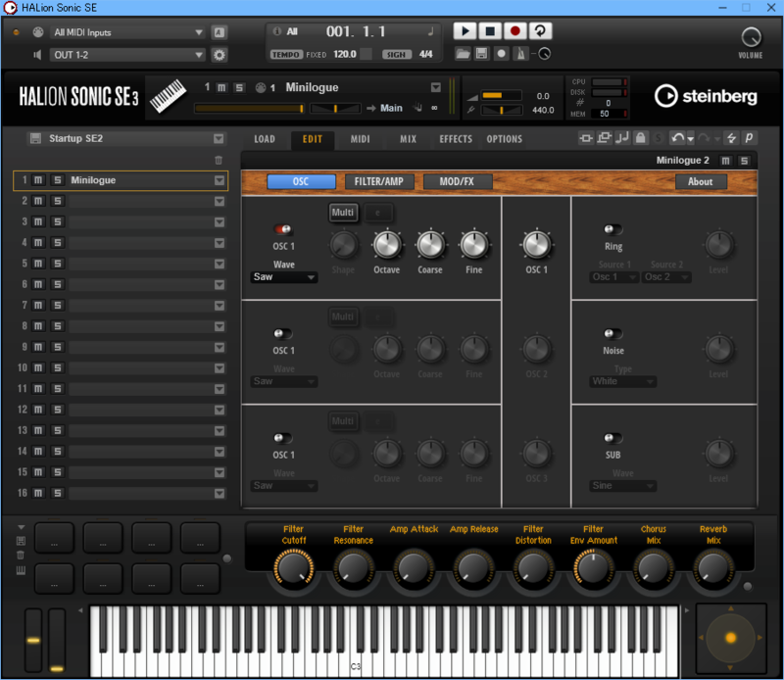This screenshot has height=680, width=784.
Task: Click the Filter Cutoff quick control knob
Action: tap(293, 568)
